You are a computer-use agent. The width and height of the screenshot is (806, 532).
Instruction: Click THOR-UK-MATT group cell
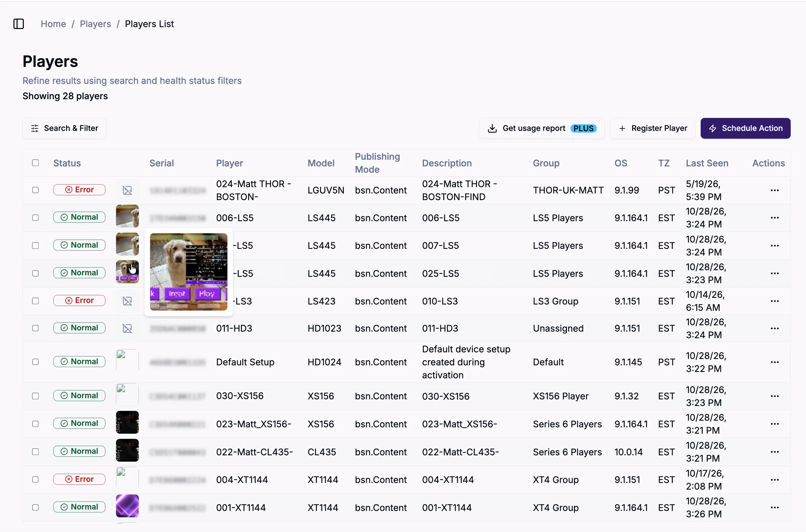[568, 190]
